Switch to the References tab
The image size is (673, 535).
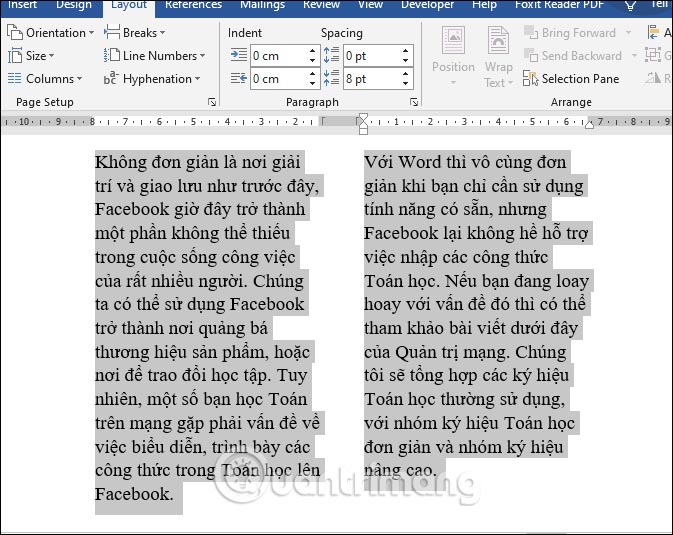(x=193, y=5)
